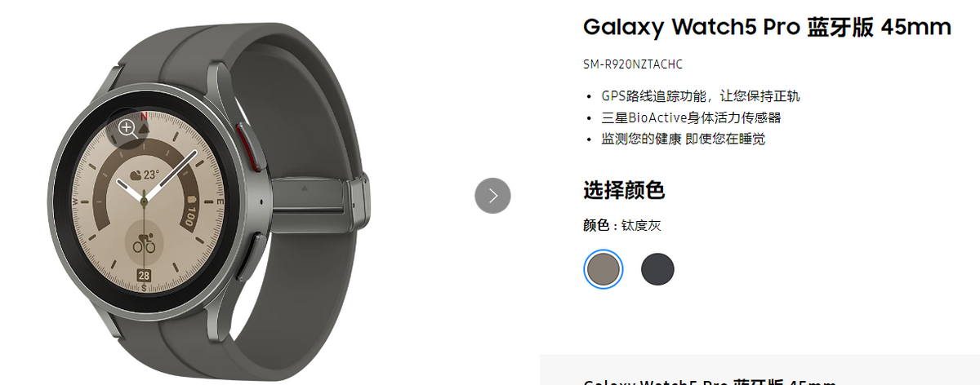980x385 pixels.
Task: Click the cycling icon on the watch face
Action: (144, 242)
